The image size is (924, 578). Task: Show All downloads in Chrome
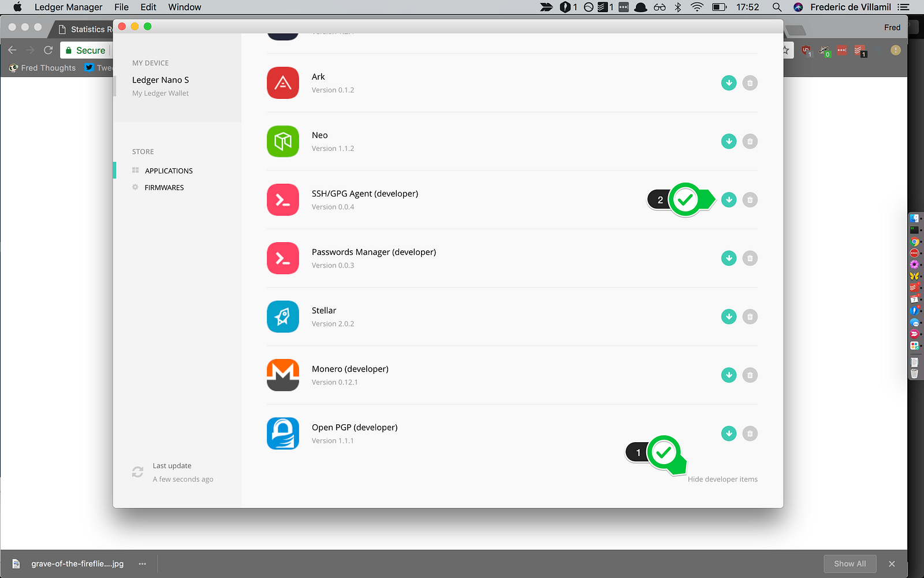[x=850, y=564]
